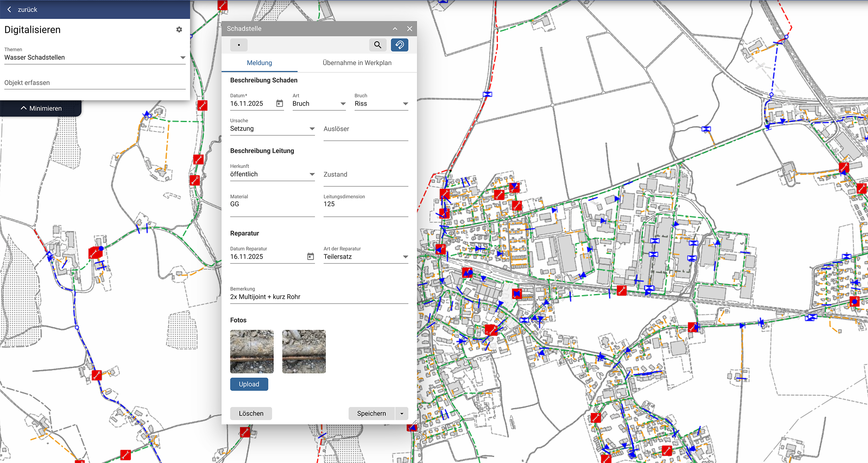Open calendar picker for Datum Reparatur

click(x=310, y=257)
